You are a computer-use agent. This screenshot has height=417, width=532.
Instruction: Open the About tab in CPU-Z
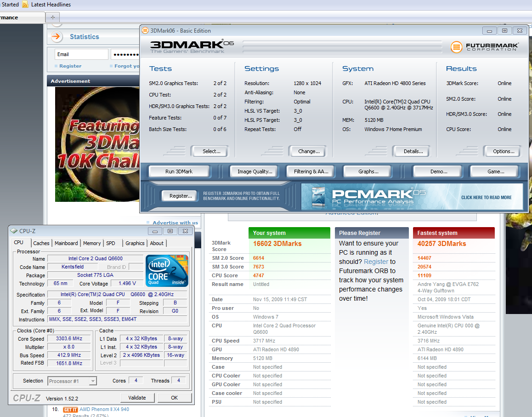pos(157,243)
